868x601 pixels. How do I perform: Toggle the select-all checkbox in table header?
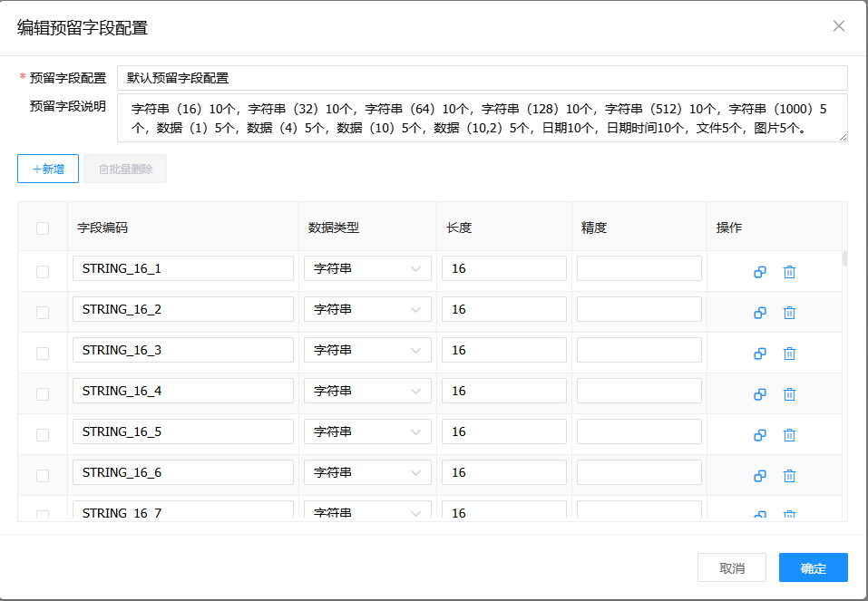[x=43, y=228]
